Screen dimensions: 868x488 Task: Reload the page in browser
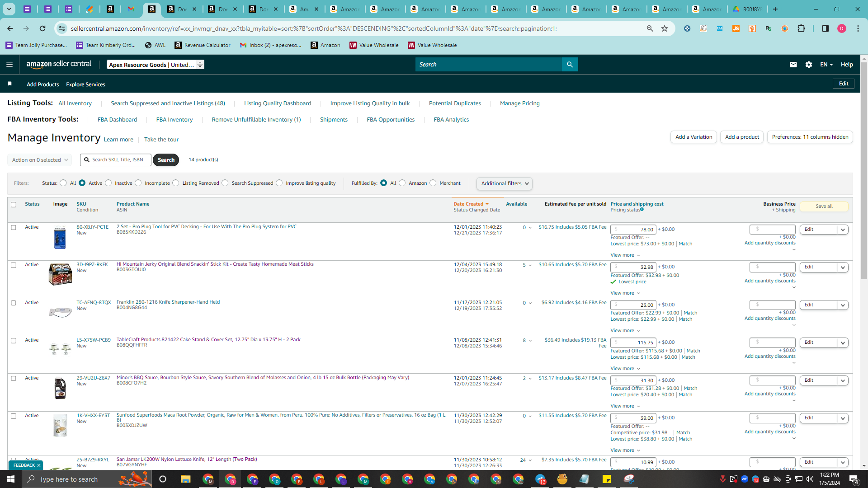(42, 28)
